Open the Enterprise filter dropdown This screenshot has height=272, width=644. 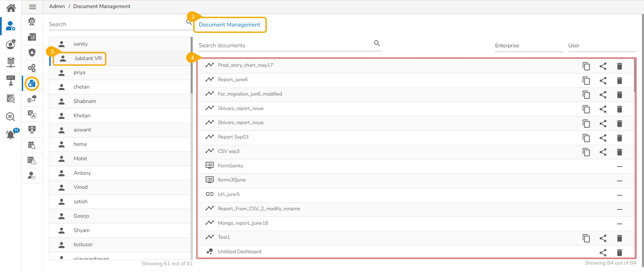point(529,46)
